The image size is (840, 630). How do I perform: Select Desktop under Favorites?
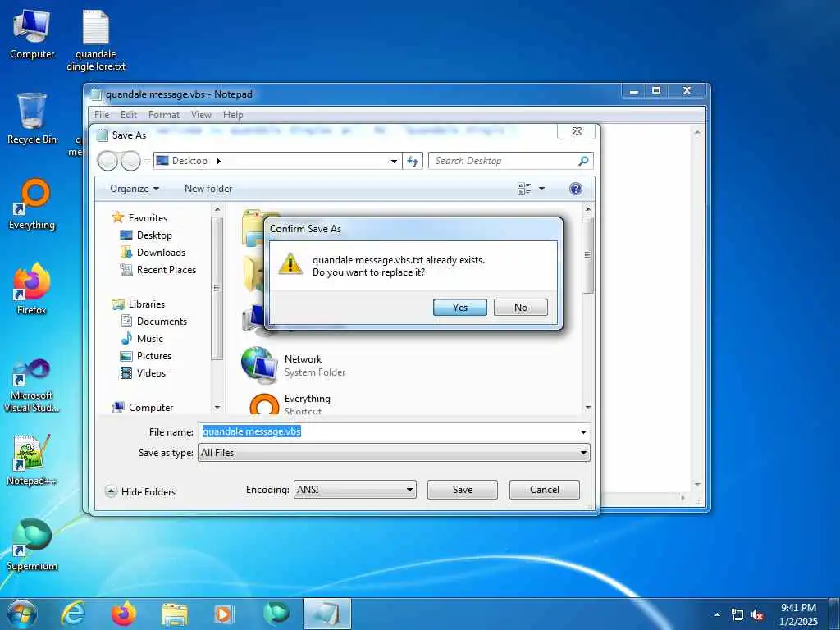pyautogui.click(x=146, y=235)
